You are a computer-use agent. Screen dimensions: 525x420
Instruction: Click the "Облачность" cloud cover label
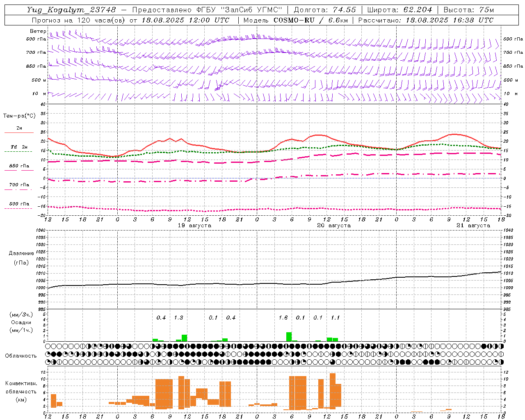[x=21, y=356]
